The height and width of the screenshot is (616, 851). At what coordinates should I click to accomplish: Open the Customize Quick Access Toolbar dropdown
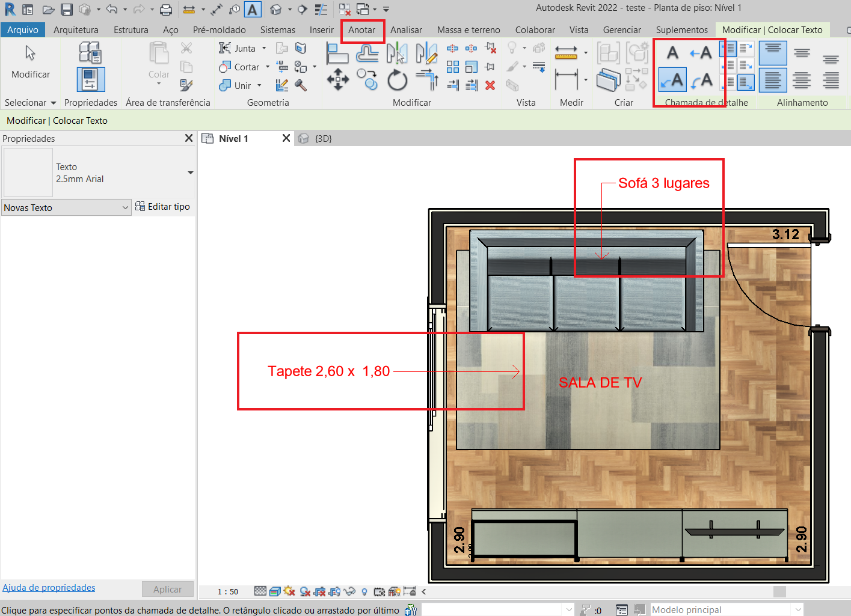coord(386,10)
